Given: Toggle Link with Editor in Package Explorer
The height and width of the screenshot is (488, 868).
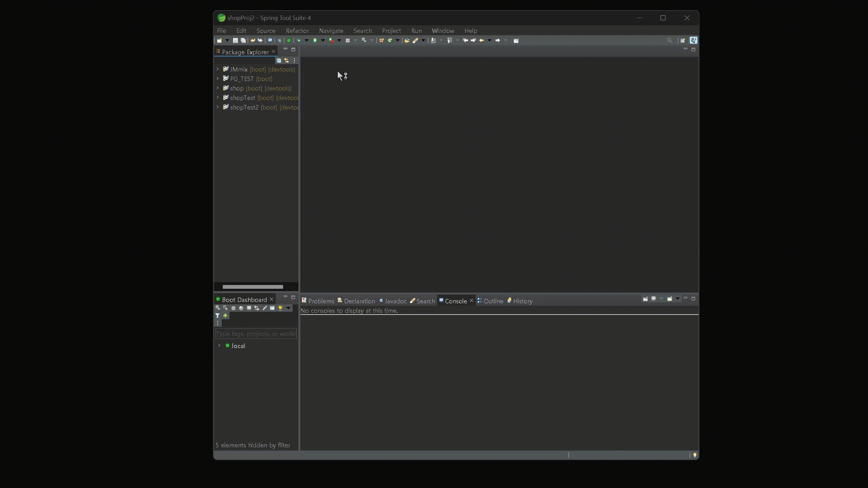Looking at the screenshot, I should click(287, 60).
